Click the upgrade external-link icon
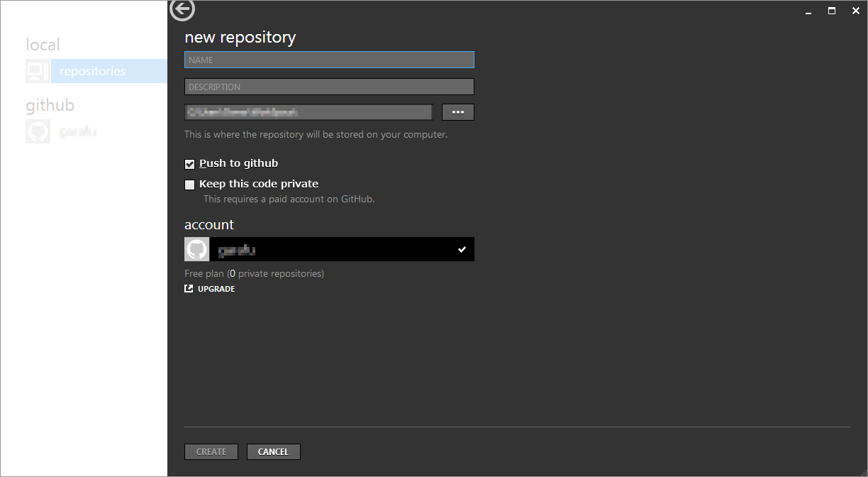 coord(189,289)
